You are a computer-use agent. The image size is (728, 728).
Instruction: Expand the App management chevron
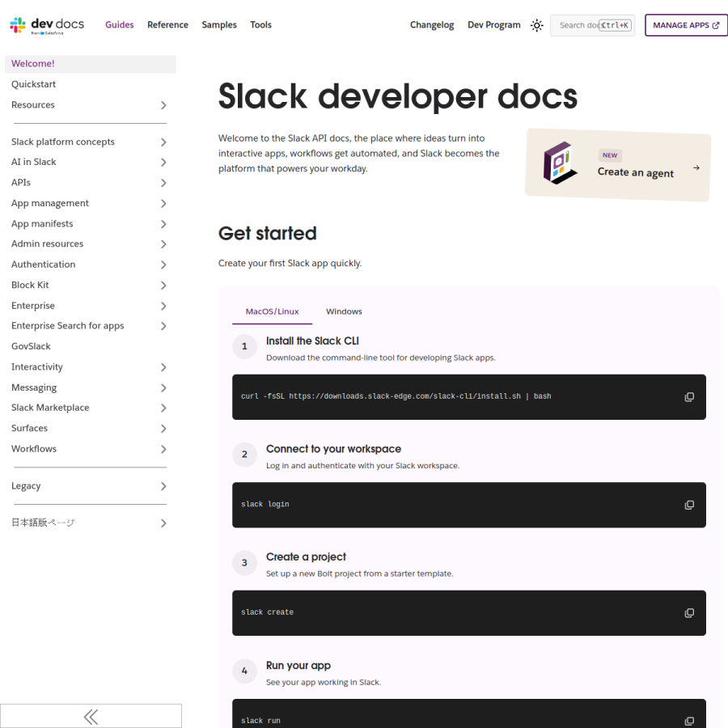163,203
